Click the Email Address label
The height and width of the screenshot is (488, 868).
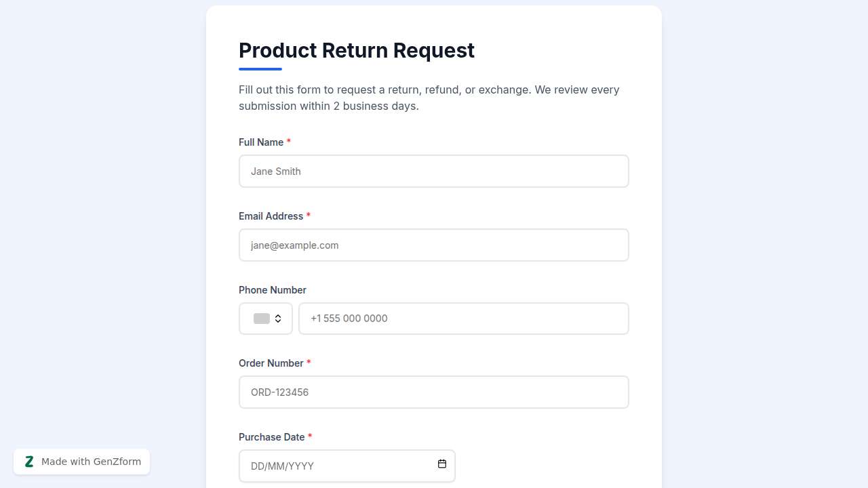coord(271,216)
